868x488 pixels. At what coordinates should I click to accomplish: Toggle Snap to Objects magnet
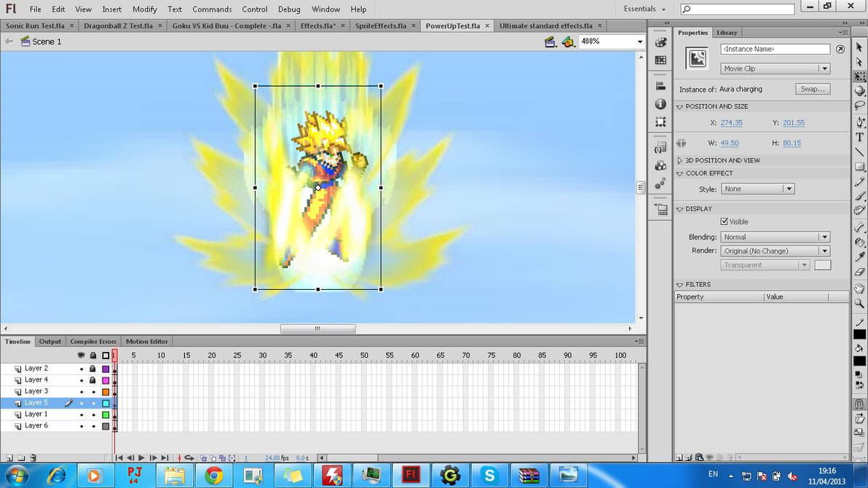coord(859,404)
